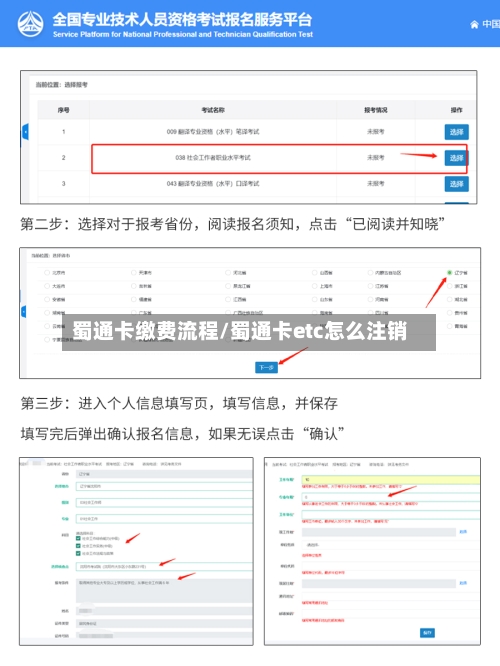Viewport: 500px width, 666px height.
Task: Click the specialty field showing 01社会工作
Action: click(x=164, y=519)
